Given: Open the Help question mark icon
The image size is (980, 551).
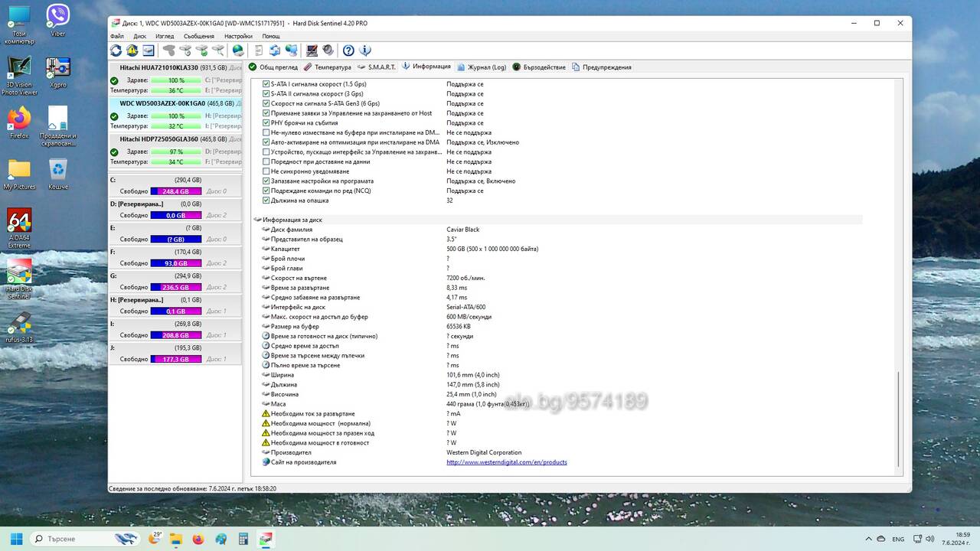Looking at the screenshot, I should pyautogui.click(x=348, y=51).
